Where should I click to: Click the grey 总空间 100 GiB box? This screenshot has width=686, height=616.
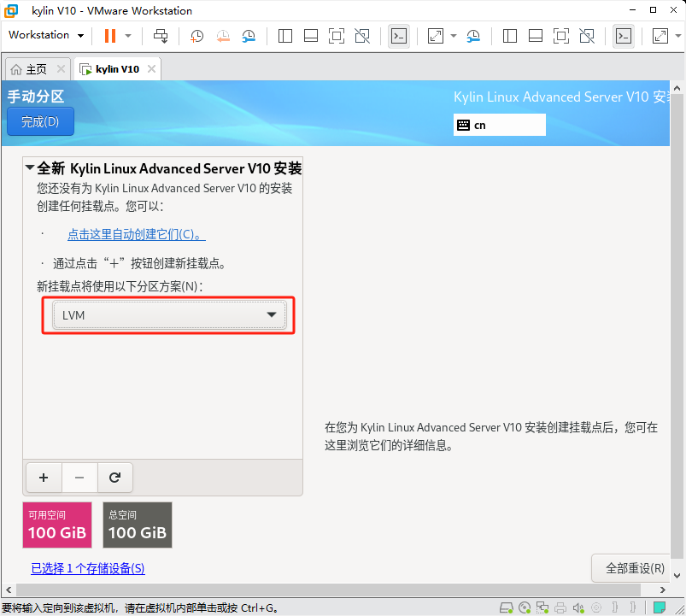(x=138, y=525)
